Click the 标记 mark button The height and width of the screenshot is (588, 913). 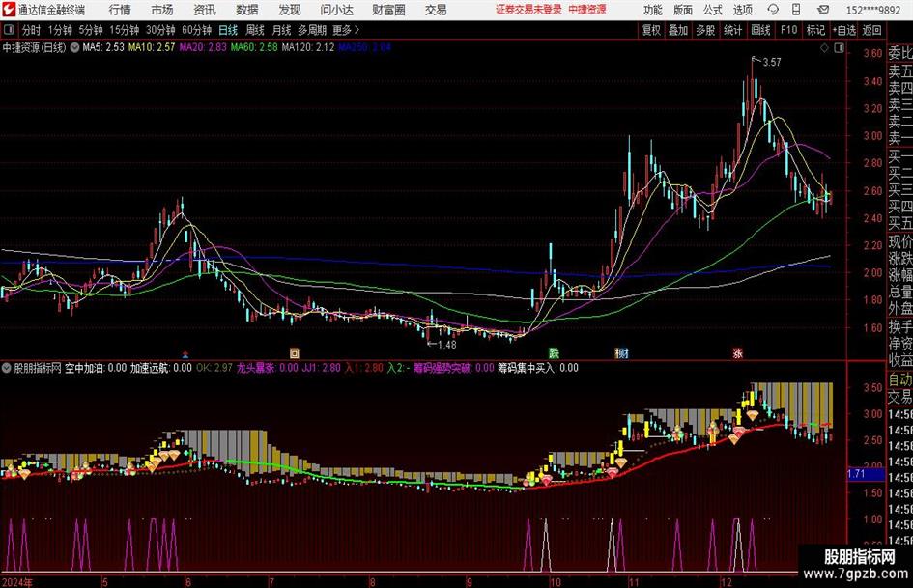(815, 30)
